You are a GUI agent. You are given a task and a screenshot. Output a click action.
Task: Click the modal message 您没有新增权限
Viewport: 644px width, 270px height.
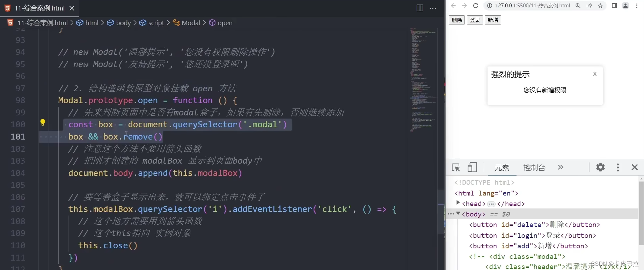click(545, 90)
